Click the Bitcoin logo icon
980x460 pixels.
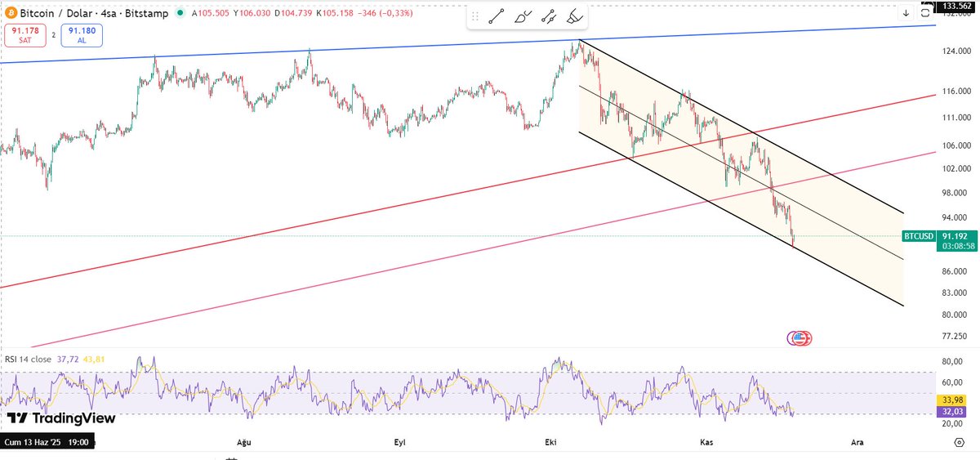(10, 14)
